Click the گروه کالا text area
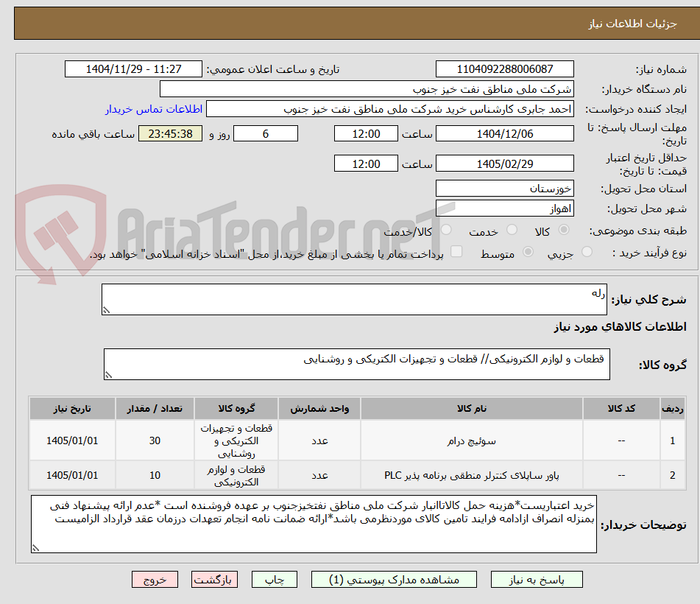 (357, 364)
